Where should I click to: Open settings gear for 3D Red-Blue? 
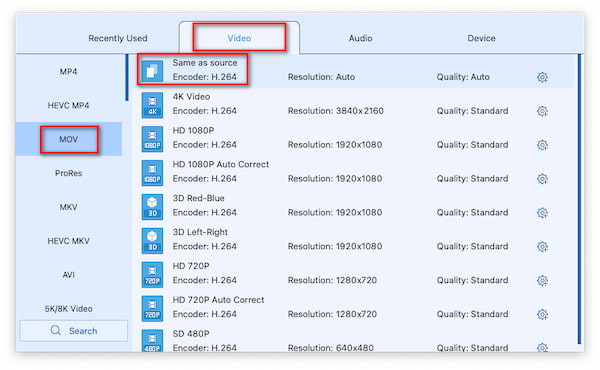click(x=542, y=213)
